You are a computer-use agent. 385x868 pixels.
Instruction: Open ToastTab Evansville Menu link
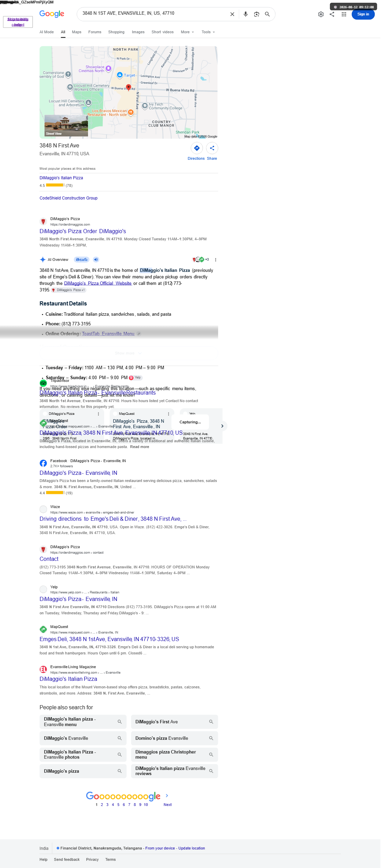pos(108,334)
